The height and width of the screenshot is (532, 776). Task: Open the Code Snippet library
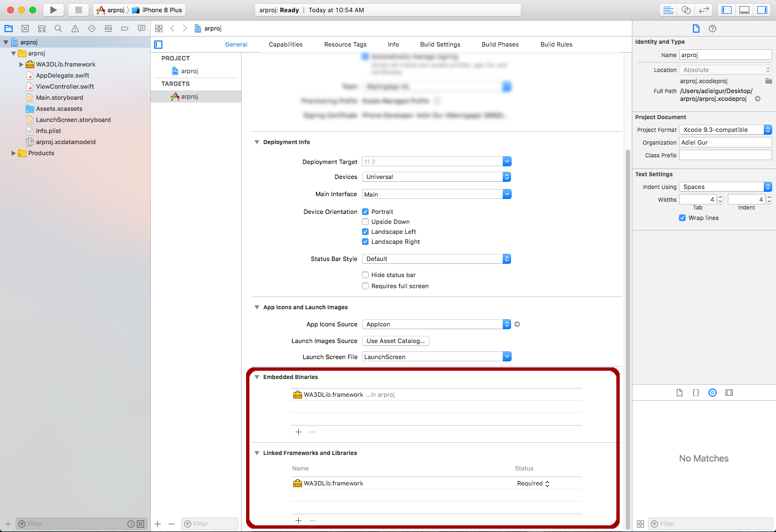(x=696, y=392)
